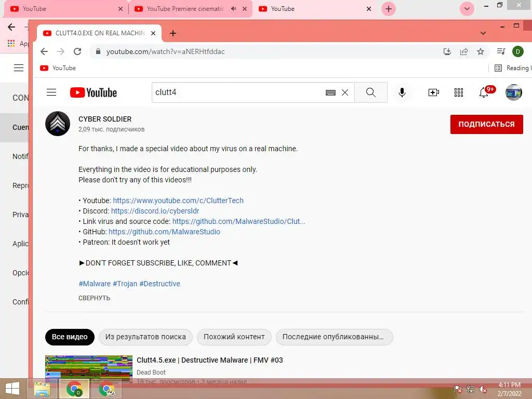Click the YouTube logo to go home

(94, 92)
